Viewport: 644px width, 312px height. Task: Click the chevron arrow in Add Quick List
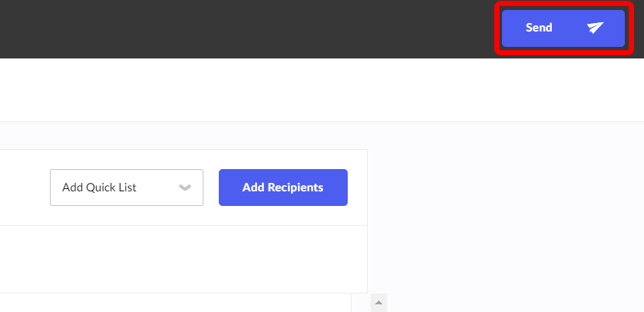pos(185,188)
